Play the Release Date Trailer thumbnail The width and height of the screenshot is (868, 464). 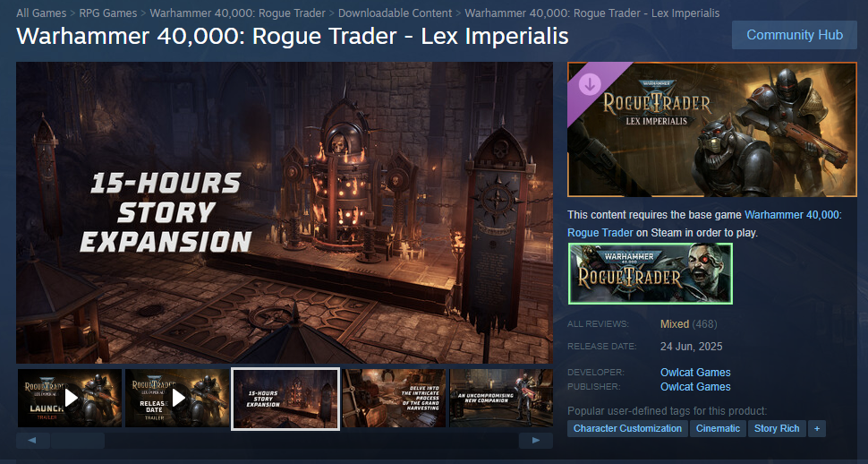[x=177, y=398]
